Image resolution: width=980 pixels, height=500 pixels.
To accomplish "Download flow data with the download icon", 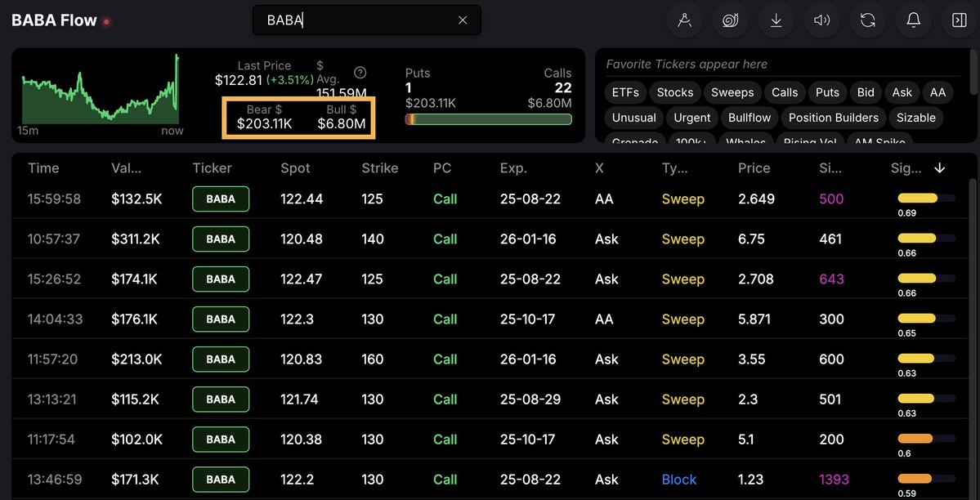I will (x=776, y=20).
